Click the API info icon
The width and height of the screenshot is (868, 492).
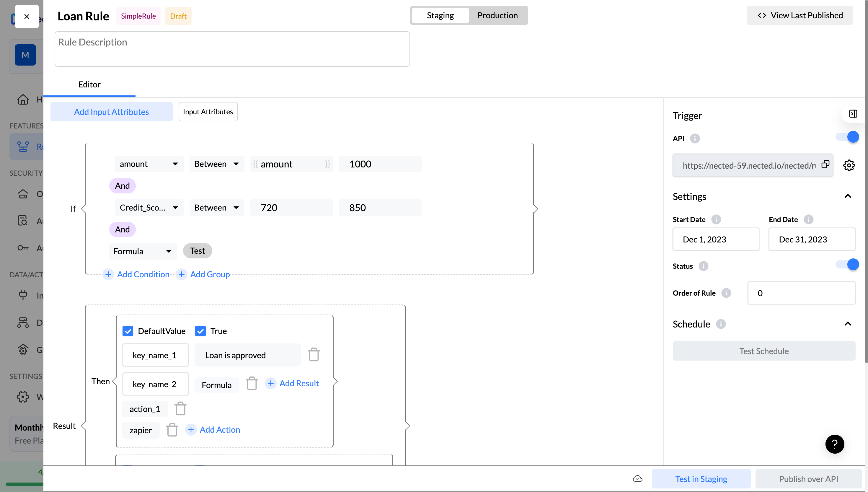pos(695,139)
